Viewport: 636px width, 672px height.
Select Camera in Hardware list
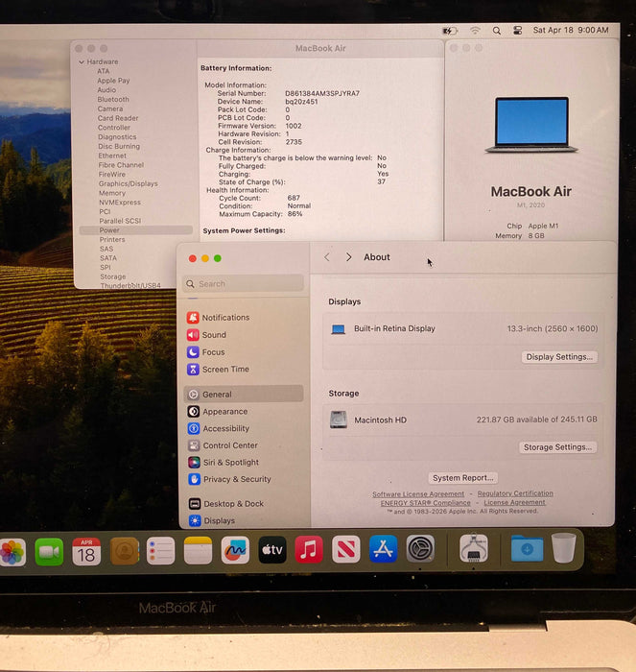[110, 108]
